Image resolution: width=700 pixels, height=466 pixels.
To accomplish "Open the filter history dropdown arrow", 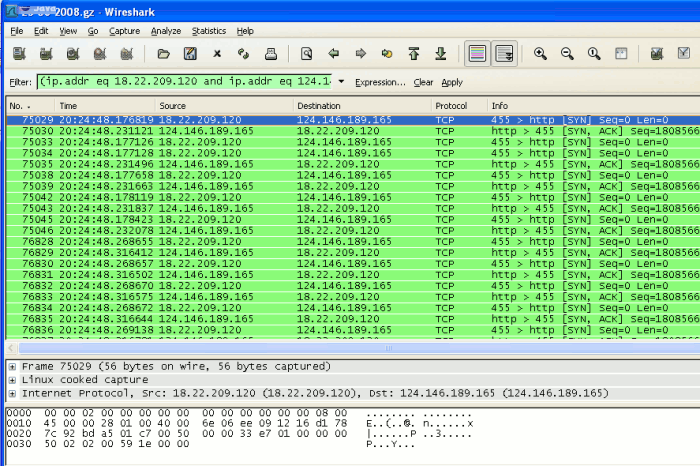I will click(342, 82).
